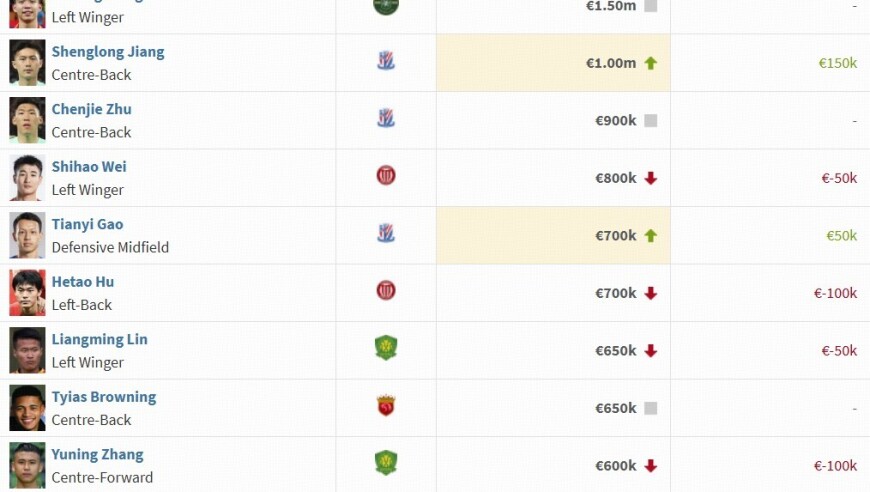This screenshot has width=870, height=492.
Task: Click Hetao Hu portrait thumbnail
Action: tap(28, 292)
